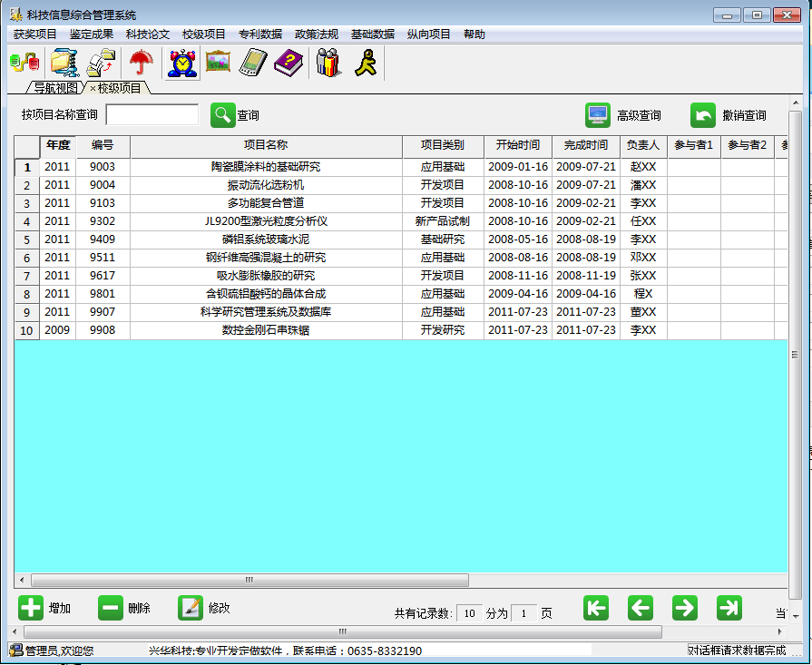Click the green magnifier 查询 search button
The height and width of the screenshot is (665, 812).
coord(223,115)
